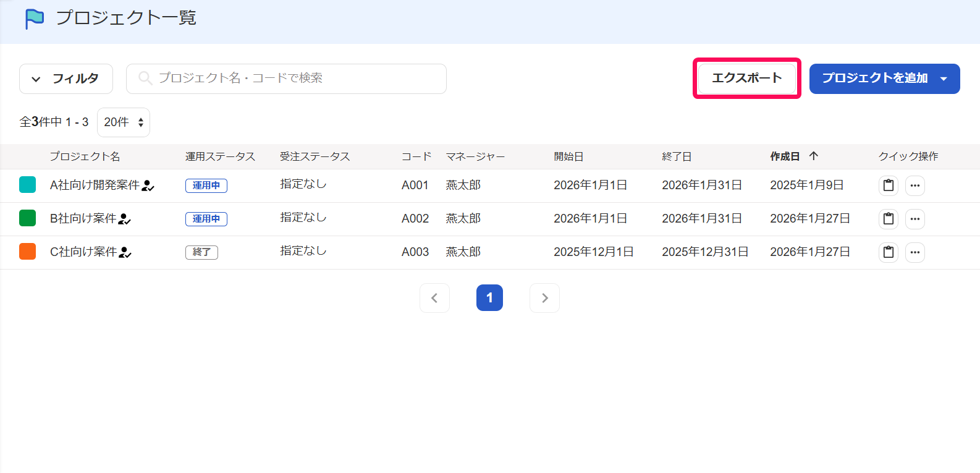The image size is (980, 473).
Task: Click the flag icon beside プロジェクト一覧
Action: pyautogui.click(x=34, y=19)
